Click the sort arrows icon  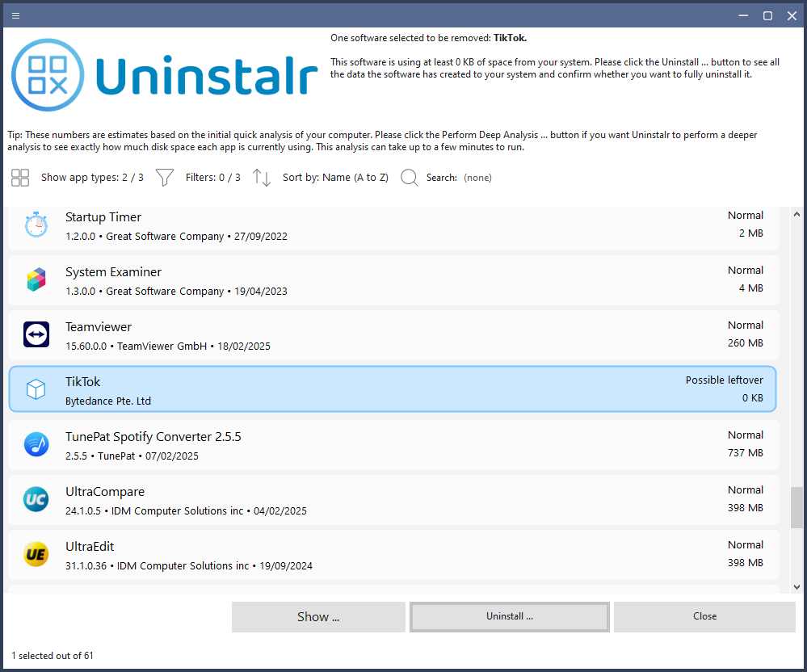coord(262,178)
